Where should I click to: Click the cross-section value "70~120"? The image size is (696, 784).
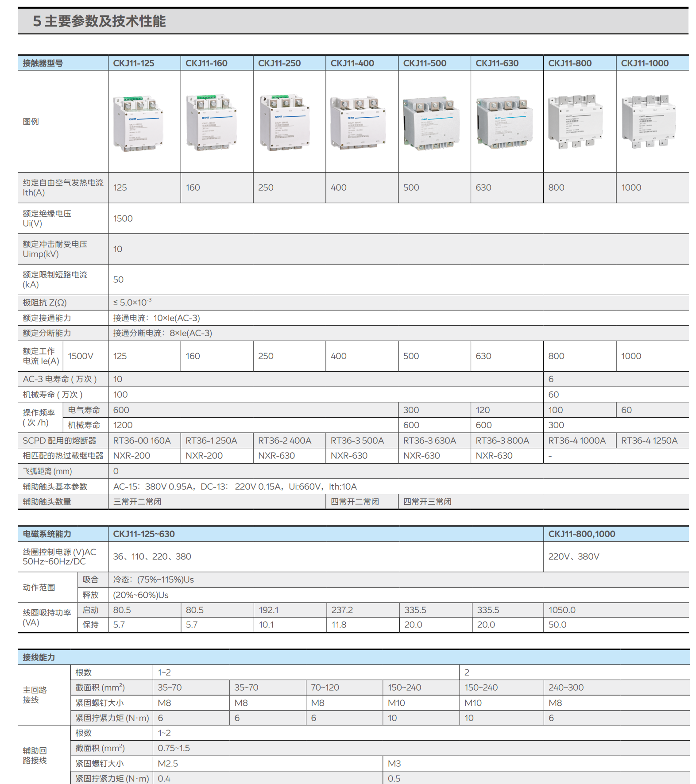325,688
